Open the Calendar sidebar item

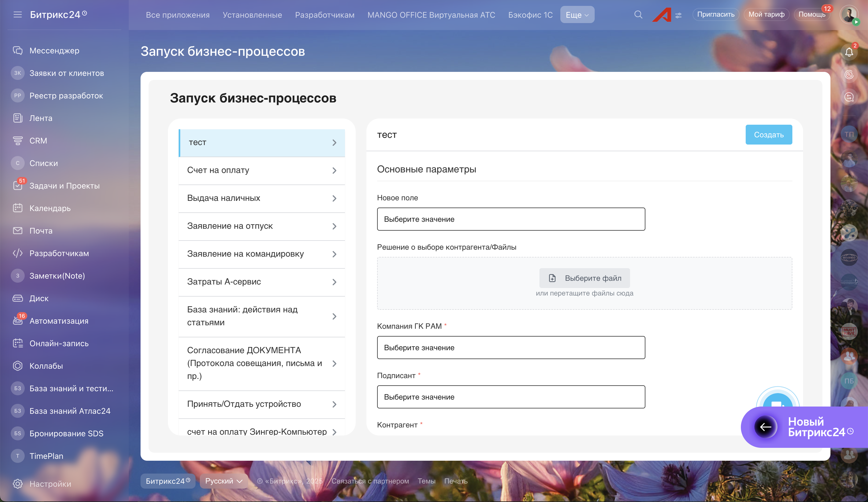(50, 208)
